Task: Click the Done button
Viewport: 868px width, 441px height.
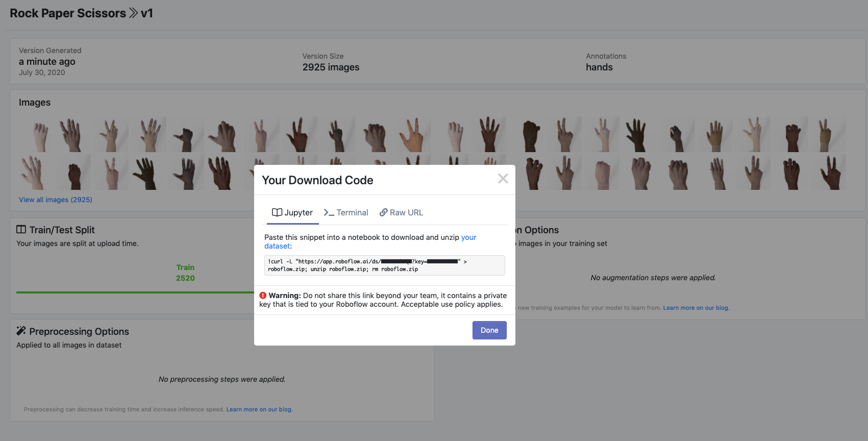Action: pos(489,330)
